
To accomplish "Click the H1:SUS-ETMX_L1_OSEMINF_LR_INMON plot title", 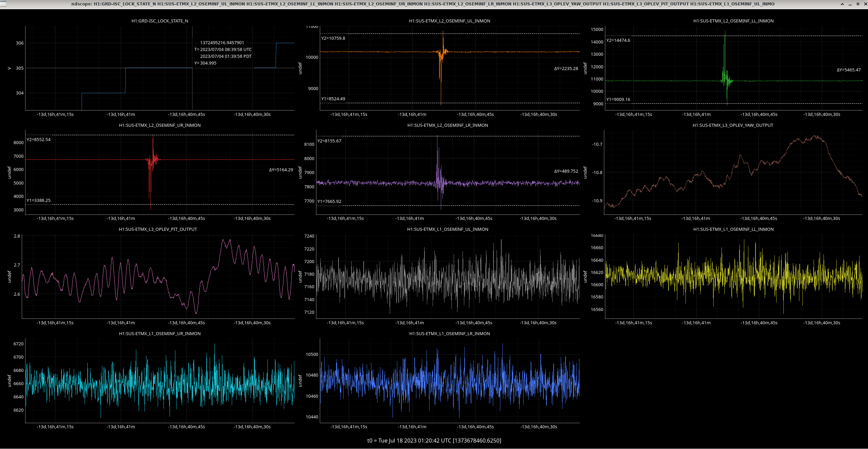I will [449, 334].
